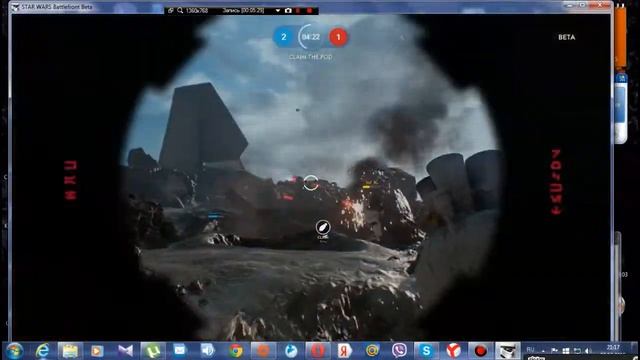Viewport: 640px width, 360px height.
Task: Open the blue swirl app on taskbar
Action: (x=291, y=351)
